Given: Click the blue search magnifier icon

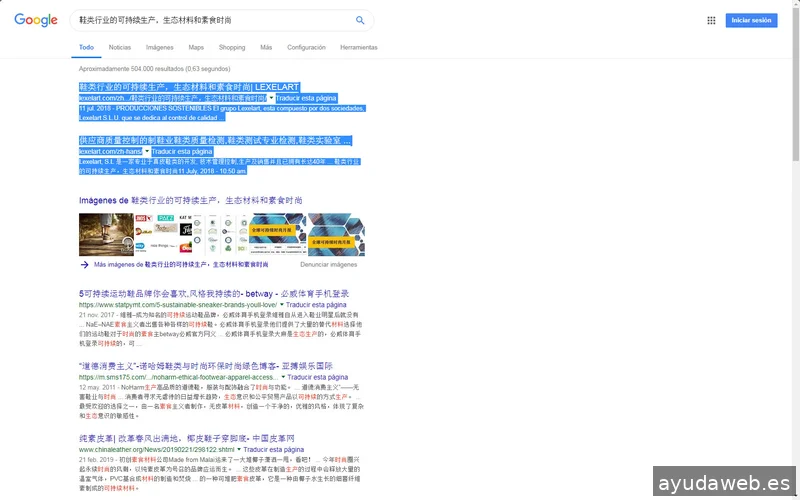Looking at the screenshot, I should coord(360,20).
